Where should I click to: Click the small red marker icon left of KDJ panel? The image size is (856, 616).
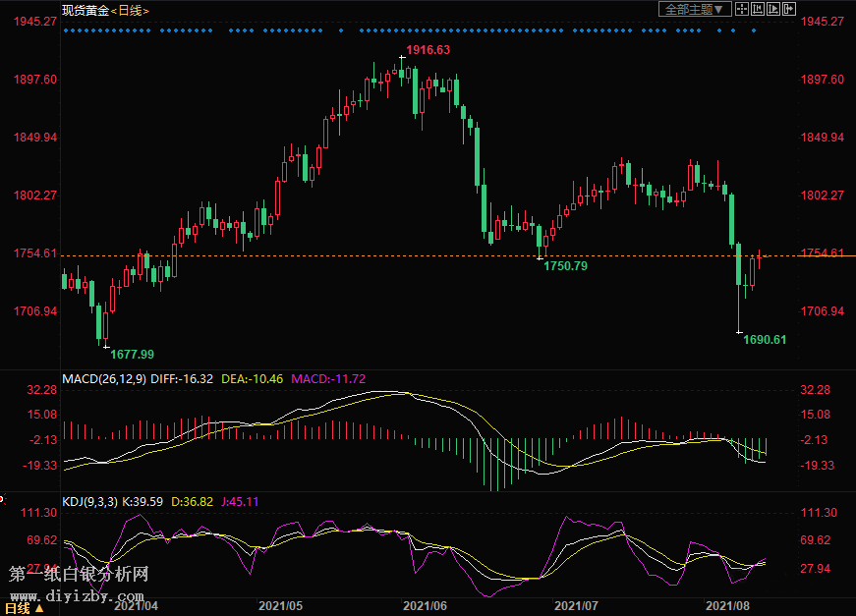(3, 498)
